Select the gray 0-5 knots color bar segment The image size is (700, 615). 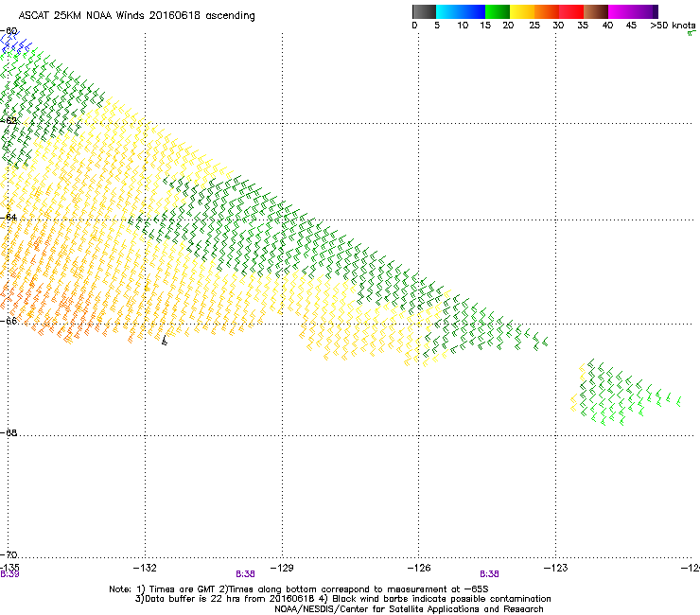[x=424, y=11]
